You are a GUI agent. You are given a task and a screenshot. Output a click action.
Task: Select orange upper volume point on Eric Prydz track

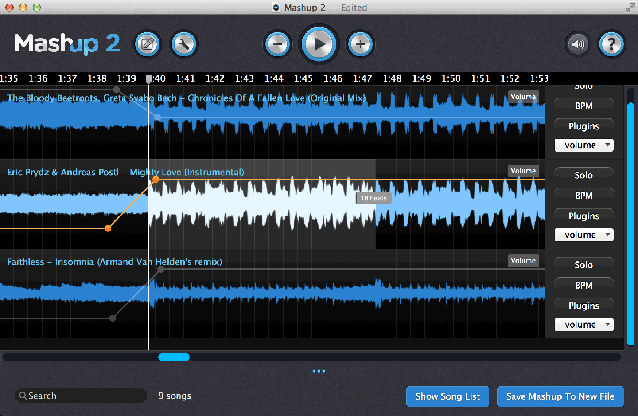coord(155,180)
